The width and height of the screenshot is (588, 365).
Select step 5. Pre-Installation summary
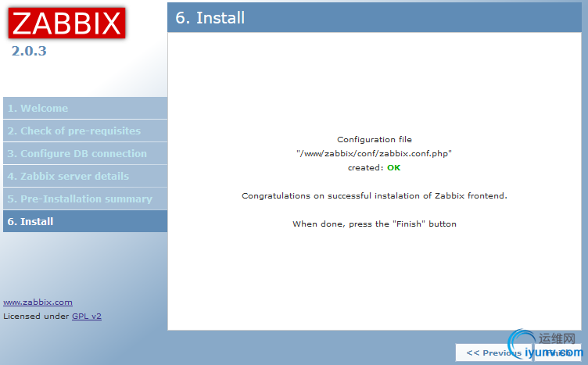point(85,199)
